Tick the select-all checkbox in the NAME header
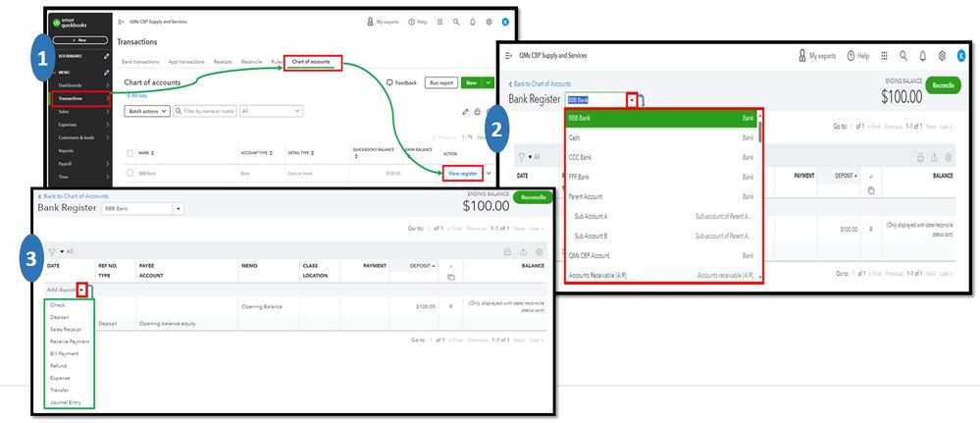This screenshot has width=980, height=423. [x=130, y=153]
